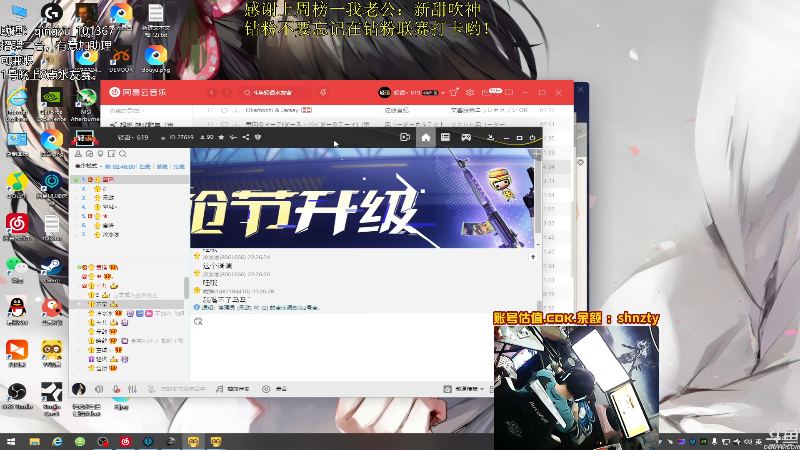This screenshot has height=450, width=800.
Task: Open the Windows Start menu
Action: tap(11, 442)
